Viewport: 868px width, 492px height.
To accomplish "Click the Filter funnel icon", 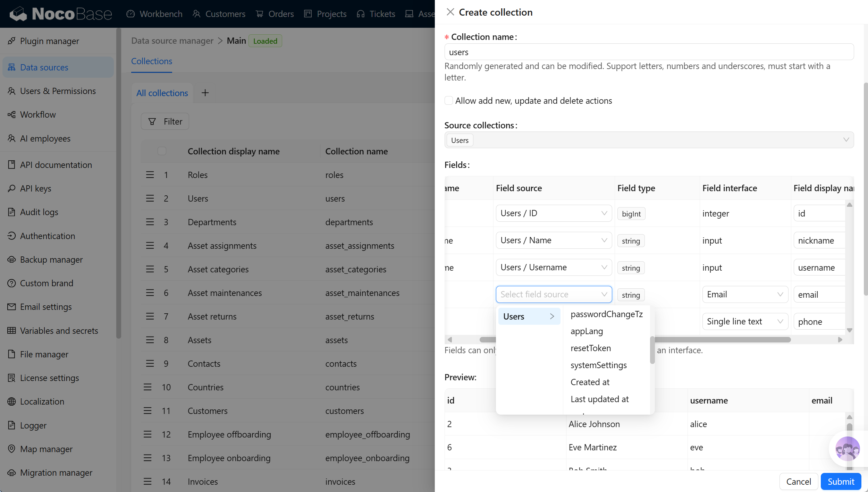I will click(152, 121).
